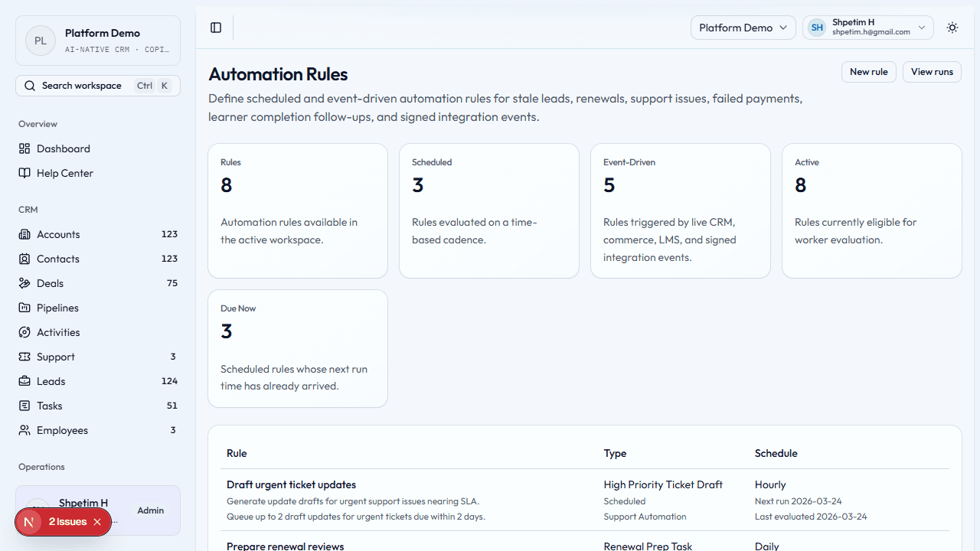This screenshot has height=551, width=980.
Task: Click the Leads sidebar icon
Action: tap(24, 381)
